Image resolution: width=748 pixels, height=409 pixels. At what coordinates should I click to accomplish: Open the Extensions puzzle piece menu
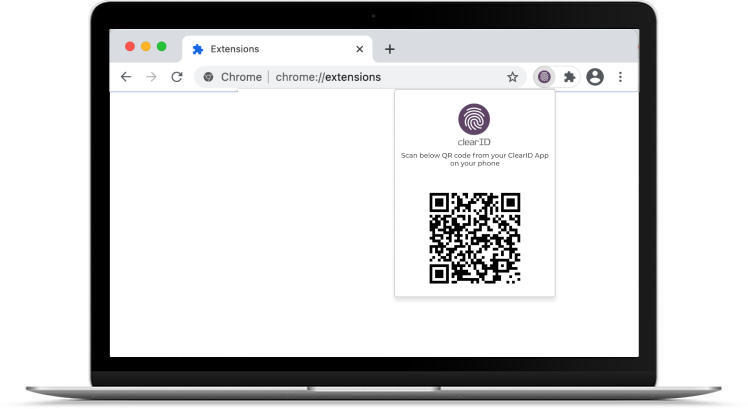pyautogui.click(x=569, y=77)
